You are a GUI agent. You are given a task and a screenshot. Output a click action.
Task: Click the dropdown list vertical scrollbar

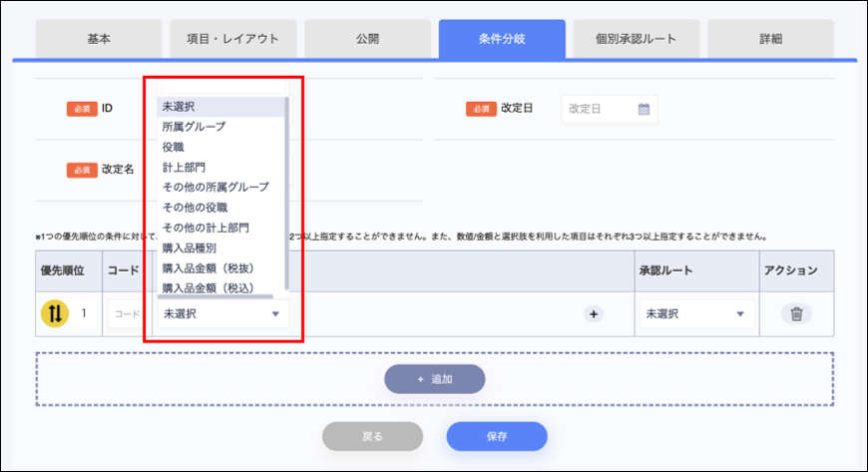coord(286,193)
